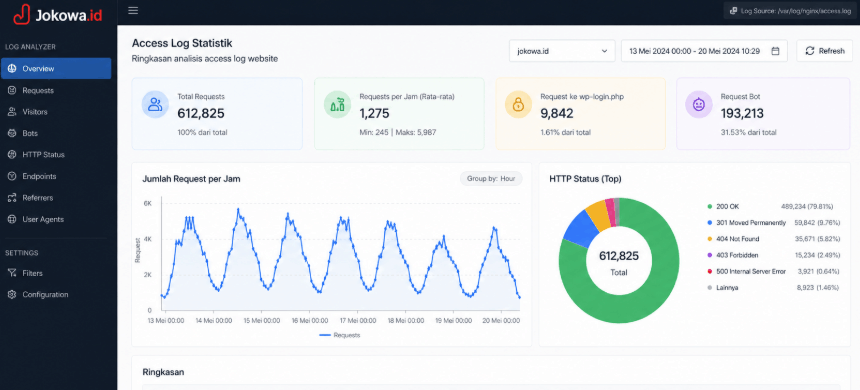Viewport: 860px width, 390px height.
Task: Click the calendar icon in date range field
Action: (776, 51)
